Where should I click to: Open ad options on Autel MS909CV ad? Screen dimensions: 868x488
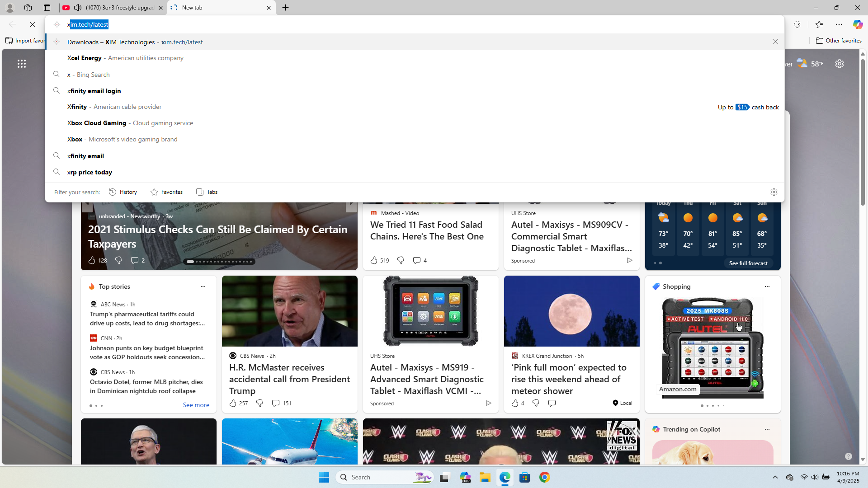click(629, 260)
